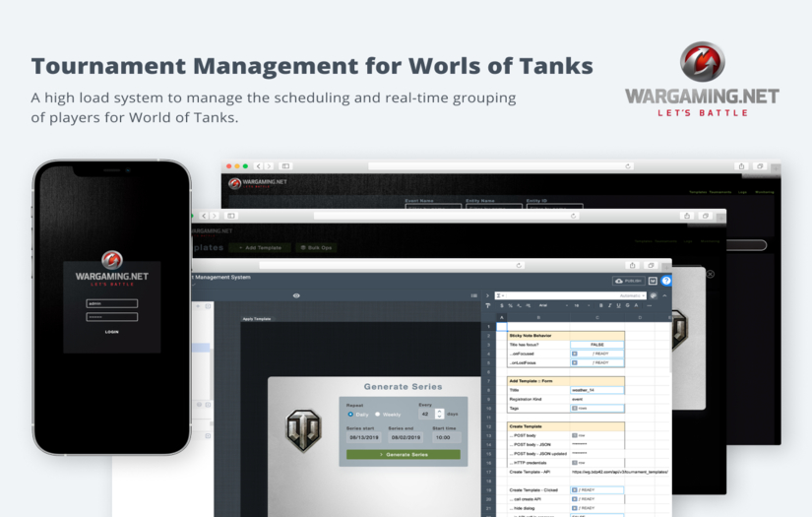Click the username field on phone login

pos(112,303)
